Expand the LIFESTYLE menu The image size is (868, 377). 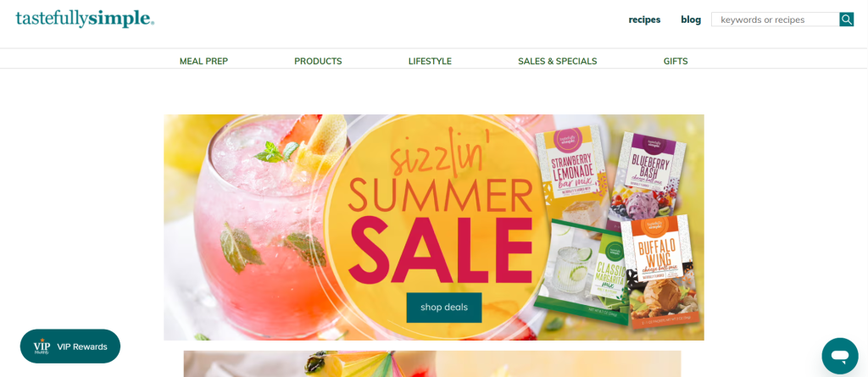[x=430, y=61]
